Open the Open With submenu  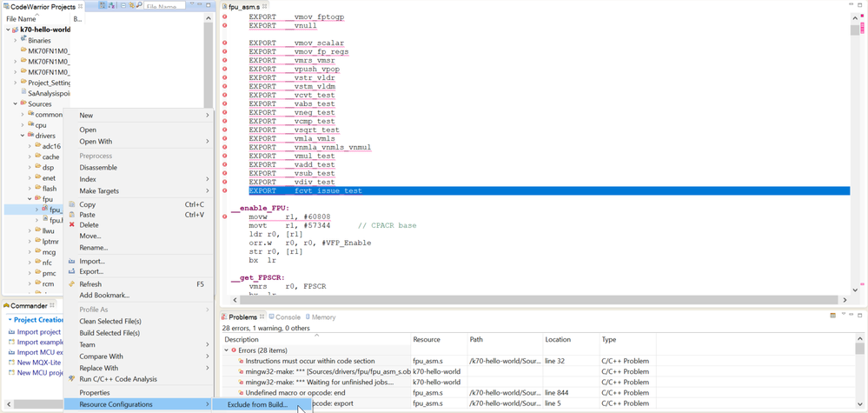138,142
